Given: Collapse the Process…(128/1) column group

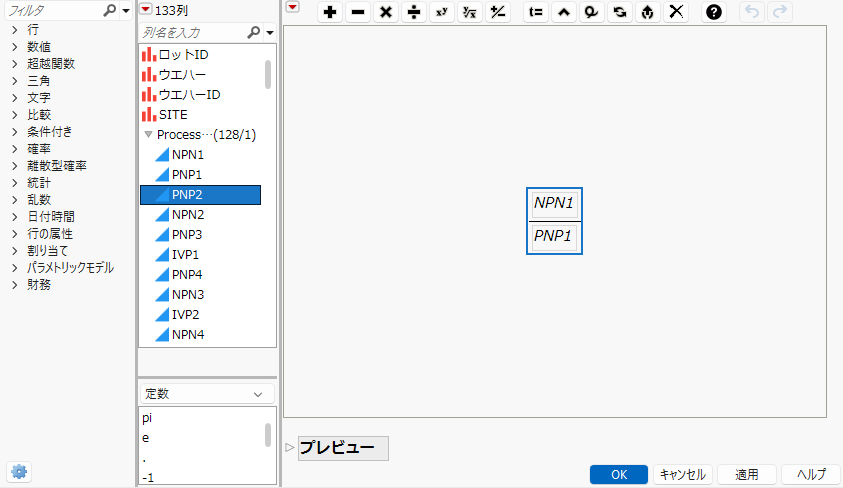Looking at the screenshot, I should tap(148, 134).
